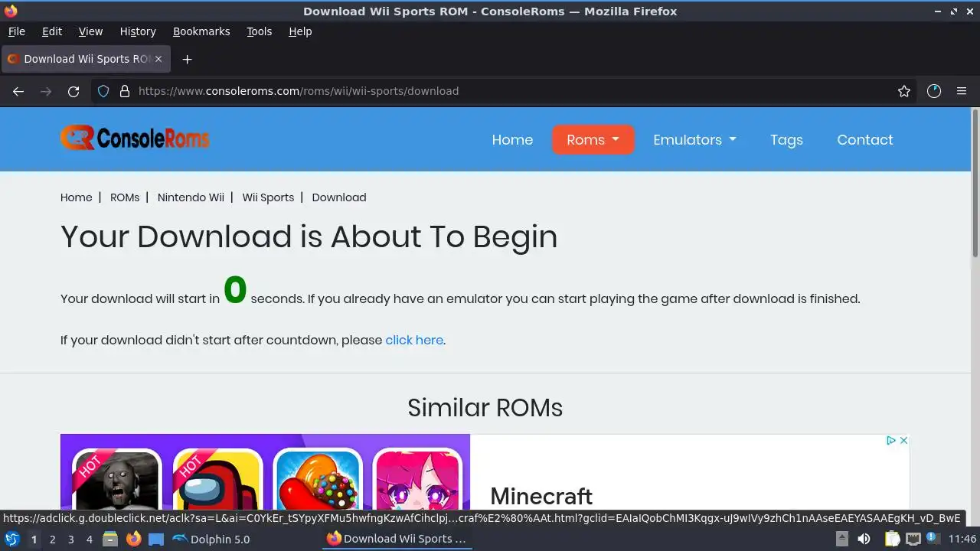
Task: Go to Home in site navigation
Action: [x=512, y=139]
